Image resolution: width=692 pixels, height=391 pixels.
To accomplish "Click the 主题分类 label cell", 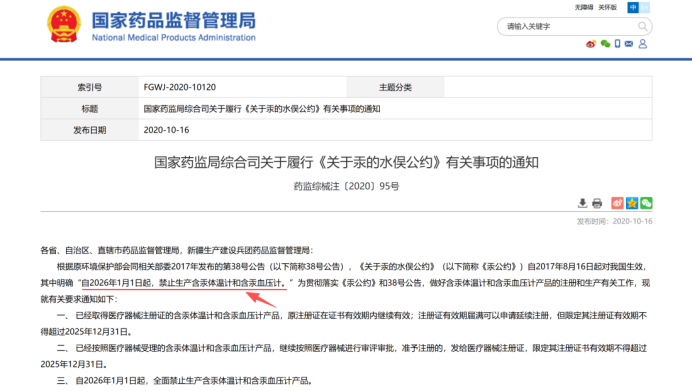I will tap(395, 87).
